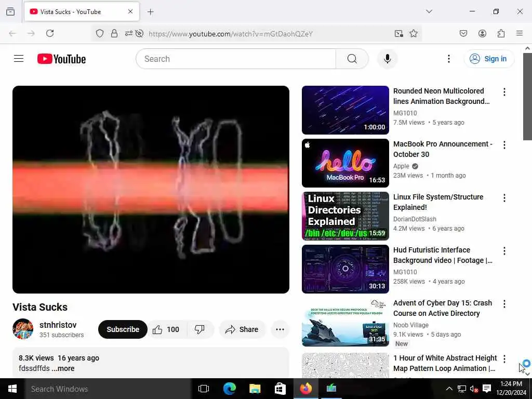532x399 pixels.
Task: Open neon lines video thumbnail
Action: [x=345, y=110]
